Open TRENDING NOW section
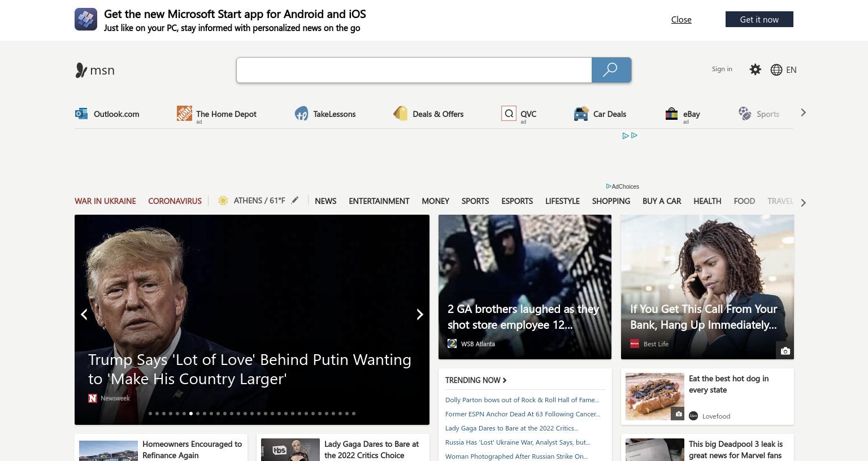868x461 pixels. pyautogui.click(x=476, y=380)
